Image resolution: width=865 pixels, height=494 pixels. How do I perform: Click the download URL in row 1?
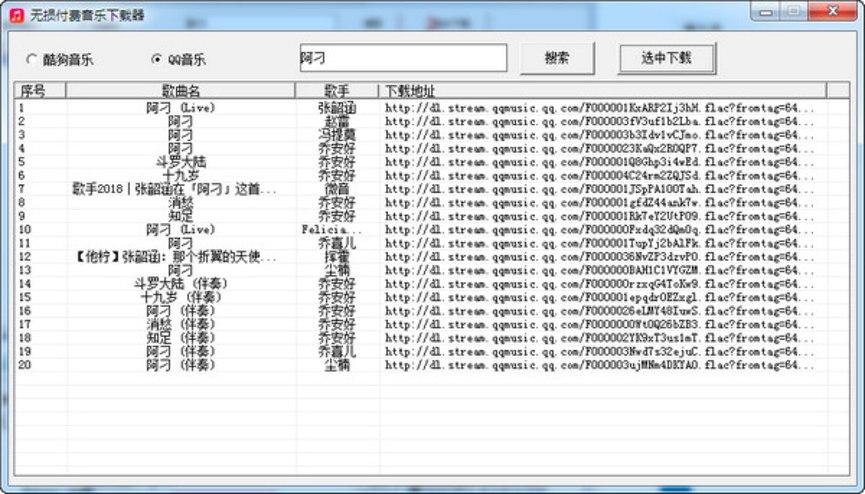pyautogui.click(x=599, y=108)
